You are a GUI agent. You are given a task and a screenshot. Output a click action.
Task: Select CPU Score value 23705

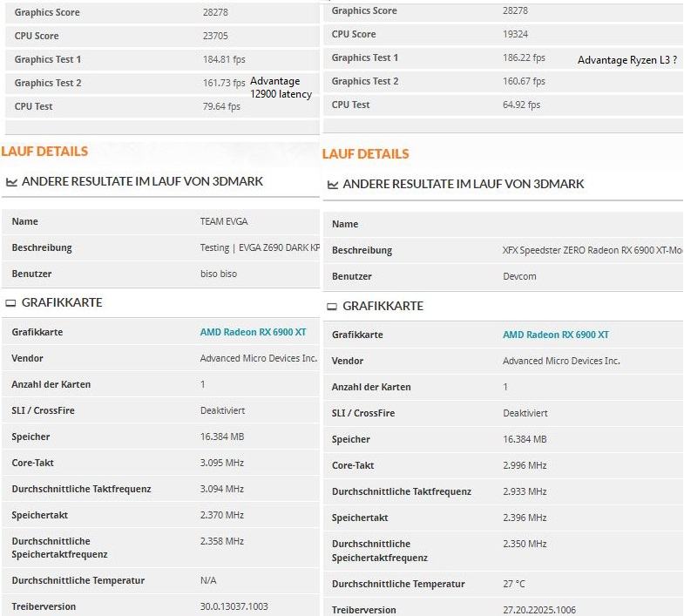215,36
